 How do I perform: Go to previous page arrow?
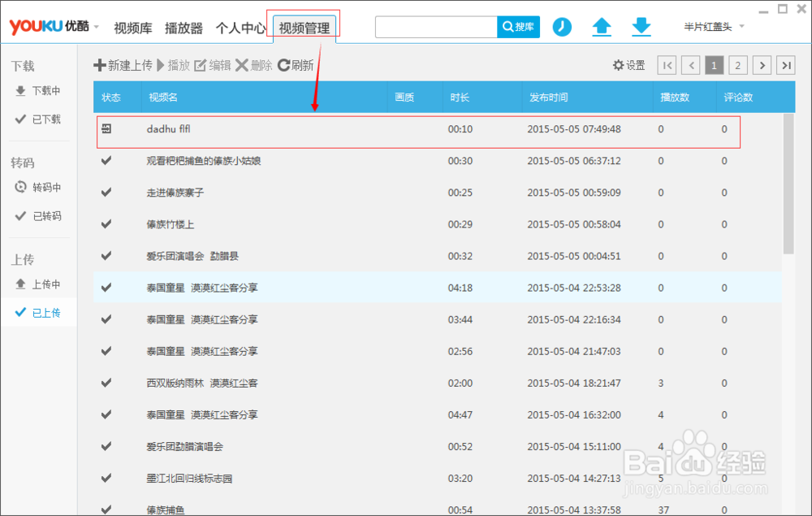point(691,65)
